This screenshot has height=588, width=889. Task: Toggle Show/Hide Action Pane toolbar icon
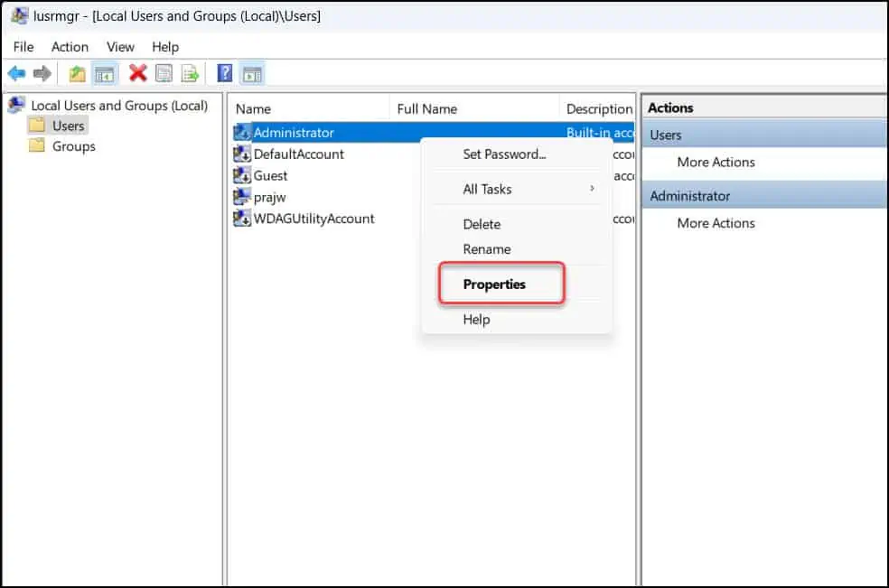click(252, 74)
